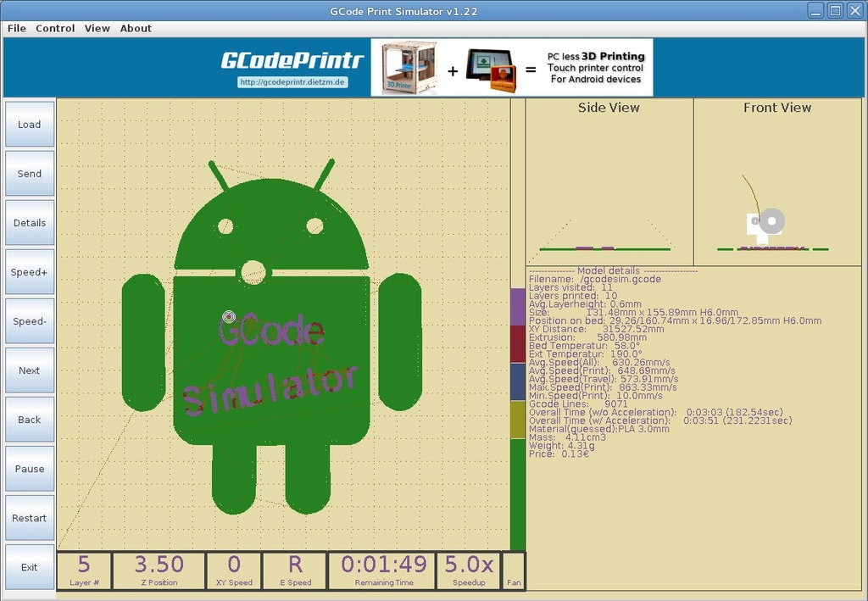Click the Layers visited value
Viewport: 868px width, 601px height.
pos(607,287)
